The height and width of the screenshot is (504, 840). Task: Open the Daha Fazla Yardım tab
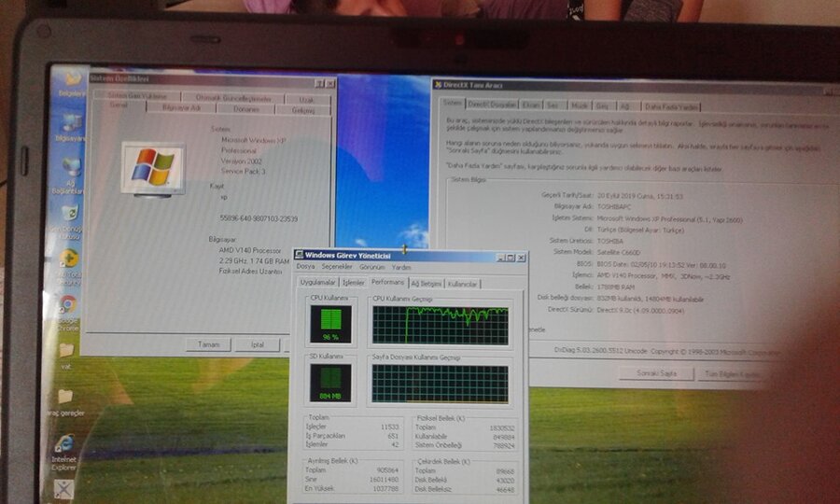(671, 107)
